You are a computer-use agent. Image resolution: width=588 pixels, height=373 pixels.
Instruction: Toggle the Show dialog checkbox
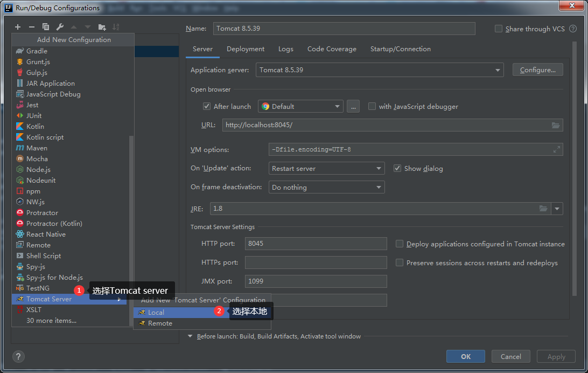(x=397, y=168)
